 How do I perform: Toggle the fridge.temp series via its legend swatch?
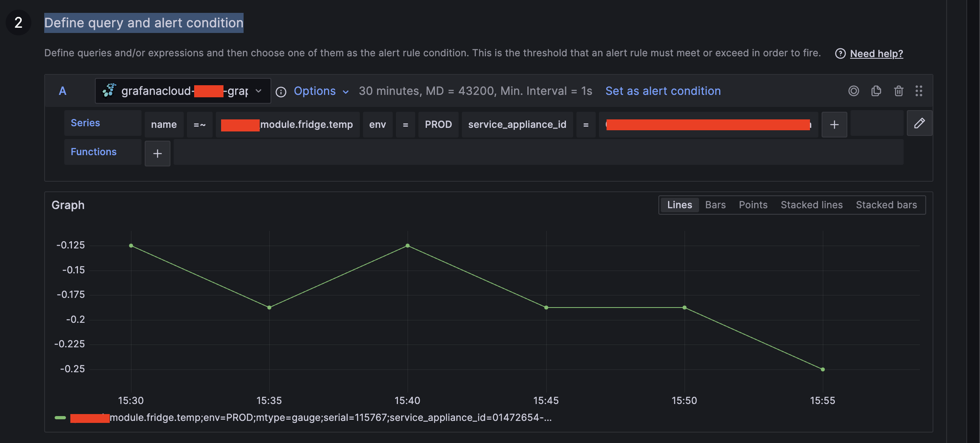(60, 417)
